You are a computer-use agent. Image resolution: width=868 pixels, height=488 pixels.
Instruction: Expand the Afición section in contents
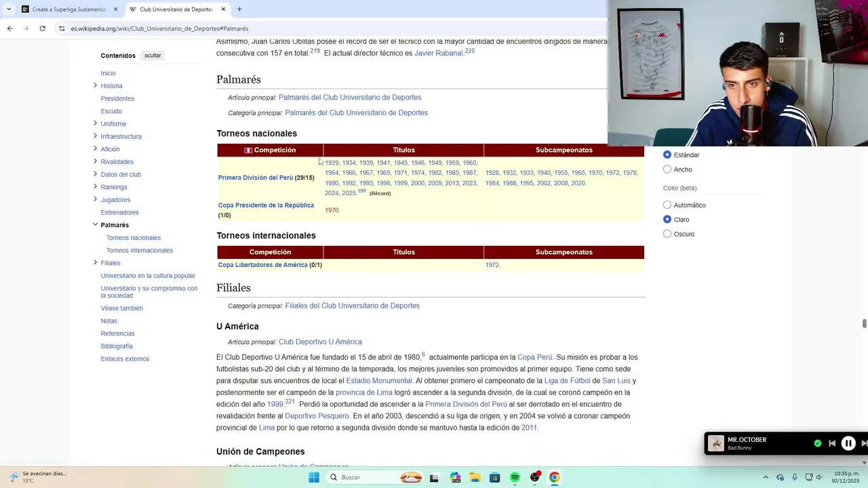95,148
